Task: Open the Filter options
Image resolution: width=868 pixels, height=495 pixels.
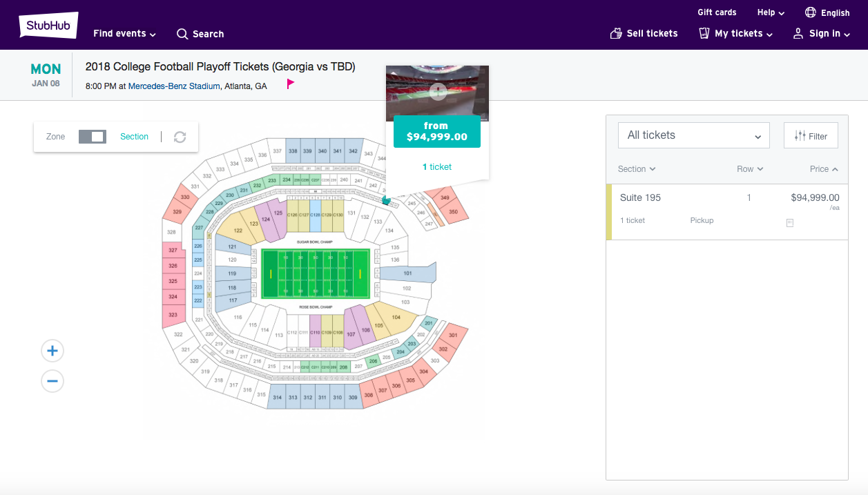Action: pos(811,136)
